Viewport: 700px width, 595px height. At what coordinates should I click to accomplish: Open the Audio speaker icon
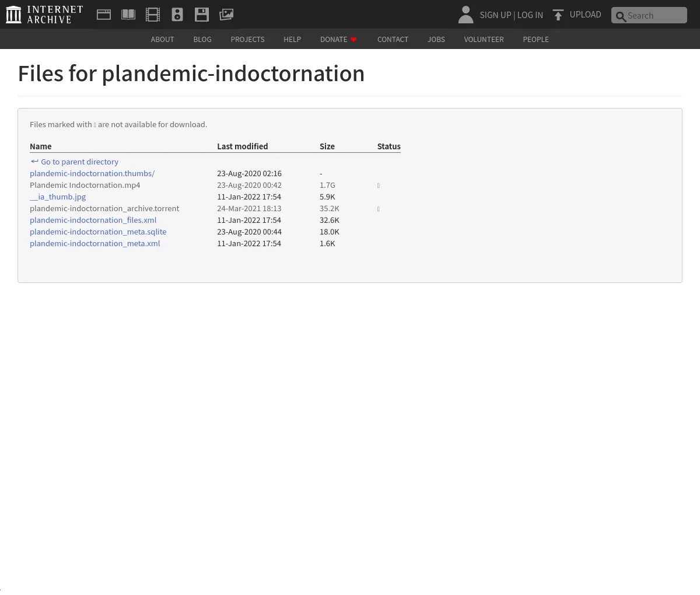[x=177, y=15]
